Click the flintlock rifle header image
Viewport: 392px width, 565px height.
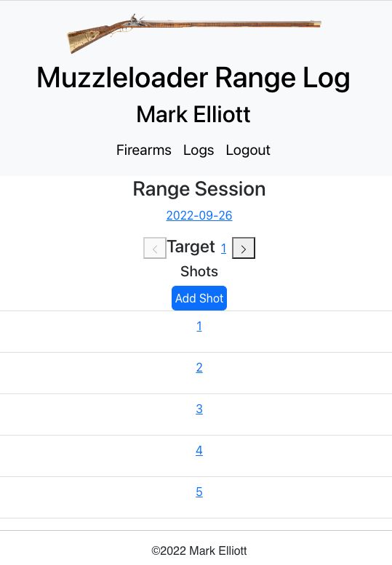pos(194,33)
